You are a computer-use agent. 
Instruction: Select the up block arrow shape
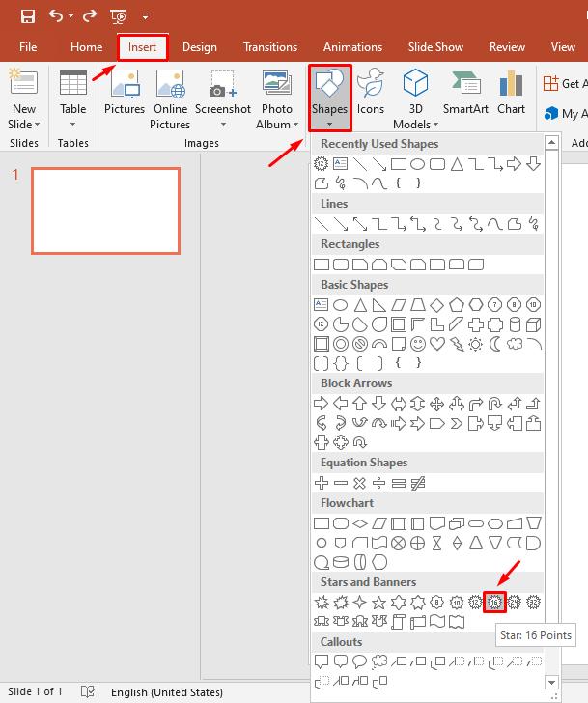pos(359,404)
